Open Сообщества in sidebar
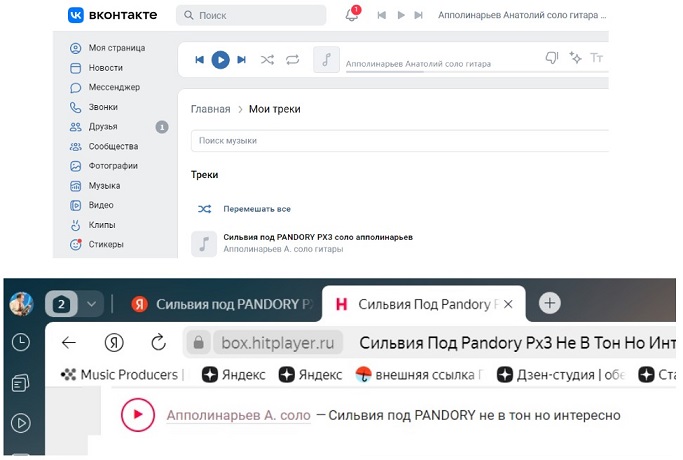Screen dimensions: 683x460 click(104, 146)
